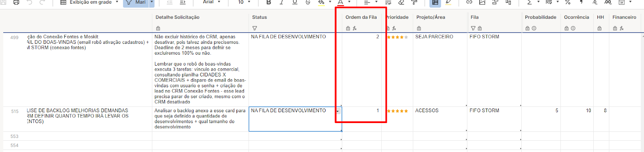This screenshot has height=152, width=644.
Task: Toggle Bold formatting
Action: [269, 2]
